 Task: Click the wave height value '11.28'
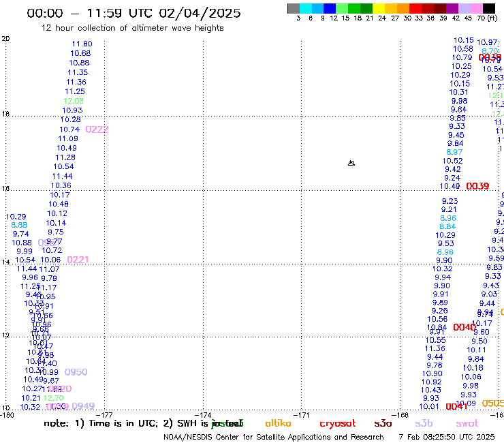point(65,157)
